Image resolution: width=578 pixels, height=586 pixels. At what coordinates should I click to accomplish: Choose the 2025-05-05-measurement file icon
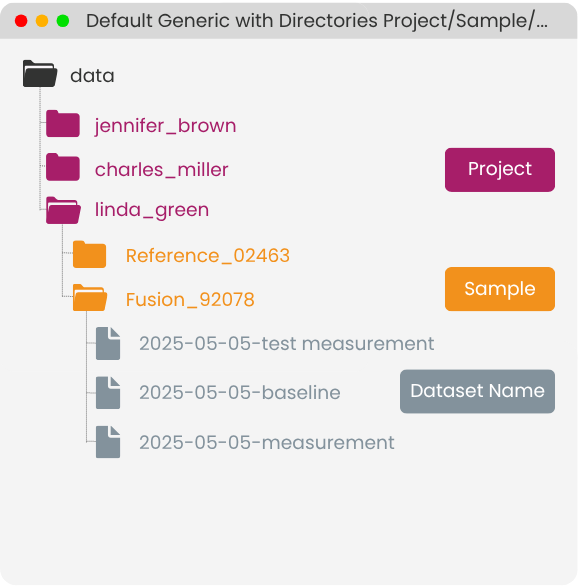tap(108, 442)
